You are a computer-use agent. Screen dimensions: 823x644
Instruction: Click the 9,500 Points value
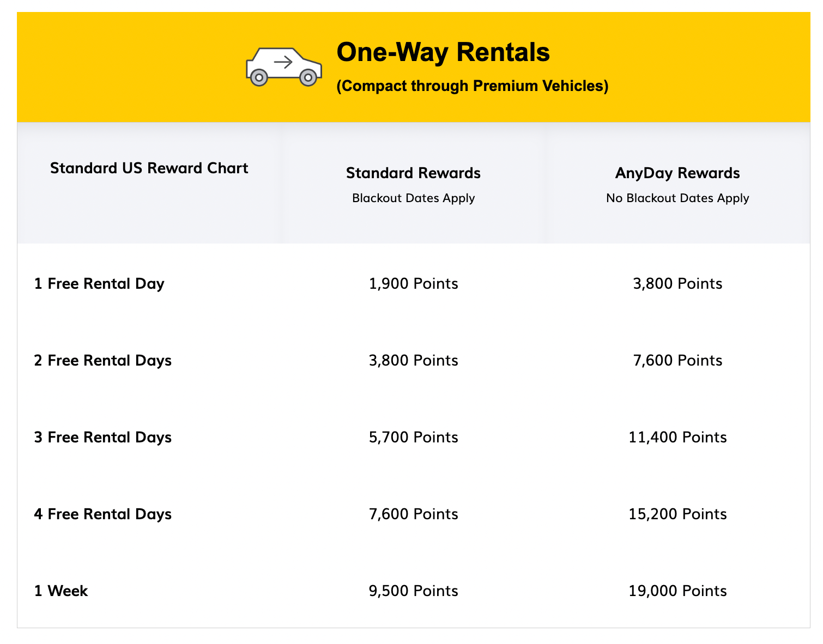[413, 591]
